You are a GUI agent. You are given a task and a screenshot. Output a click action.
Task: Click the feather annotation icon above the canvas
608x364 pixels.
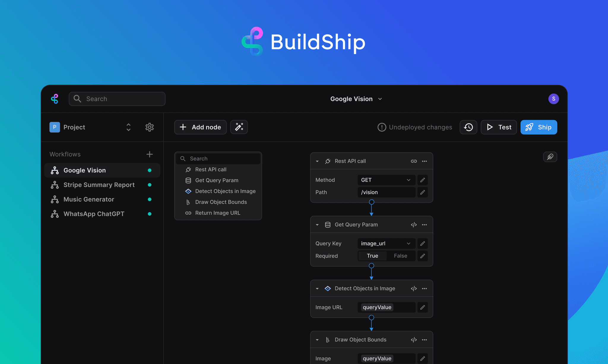(550, 157)
